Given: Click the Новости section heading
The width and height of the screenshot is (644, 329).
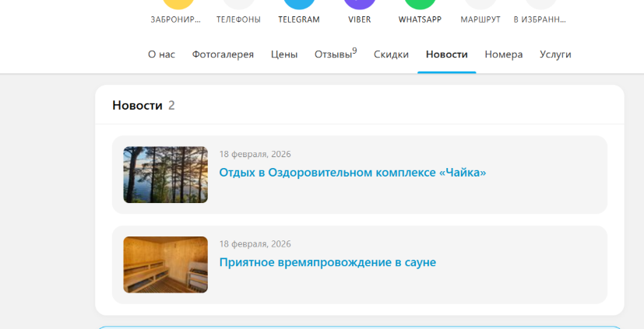Looking at the screenshot, I should click(137, 106).
